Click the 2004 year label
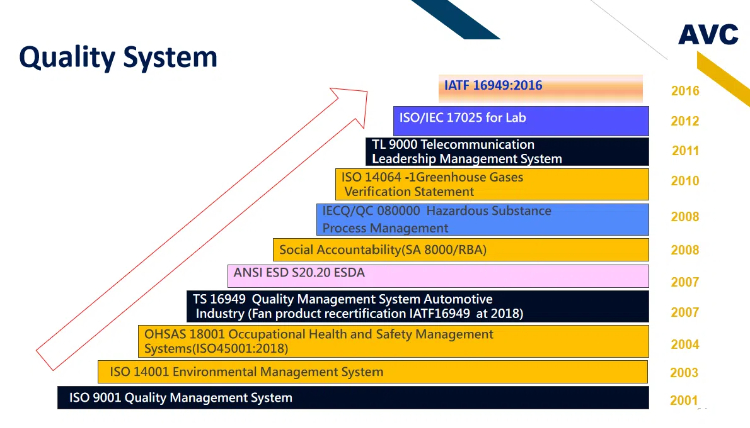 [x=685, y=344]
